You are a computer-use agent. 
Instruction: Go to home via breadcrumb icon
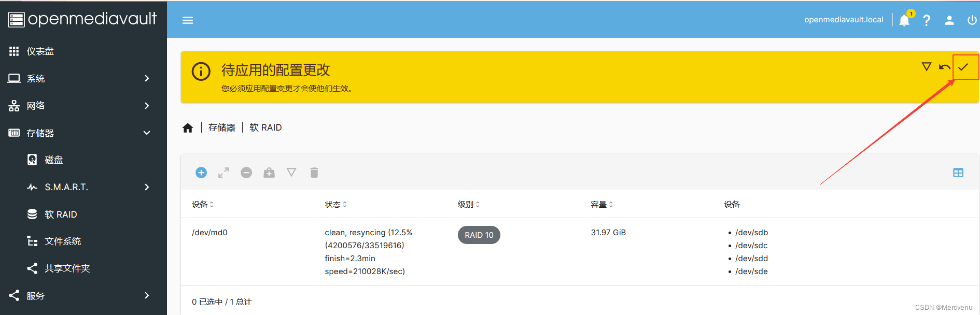(188, 128)
